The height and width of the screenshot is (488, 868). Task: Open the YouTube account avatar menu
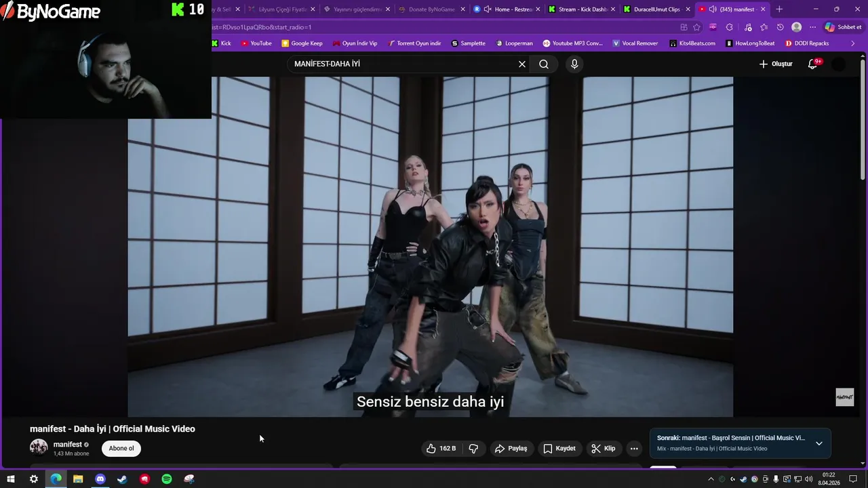click(839, 64)
